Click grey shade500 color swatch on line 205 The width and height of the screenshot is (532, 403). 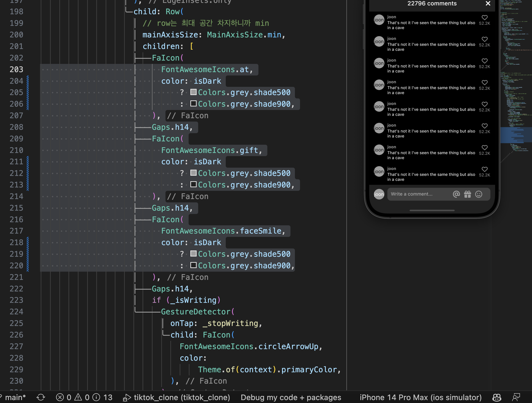pyautogui.click(x=193, y=92)
